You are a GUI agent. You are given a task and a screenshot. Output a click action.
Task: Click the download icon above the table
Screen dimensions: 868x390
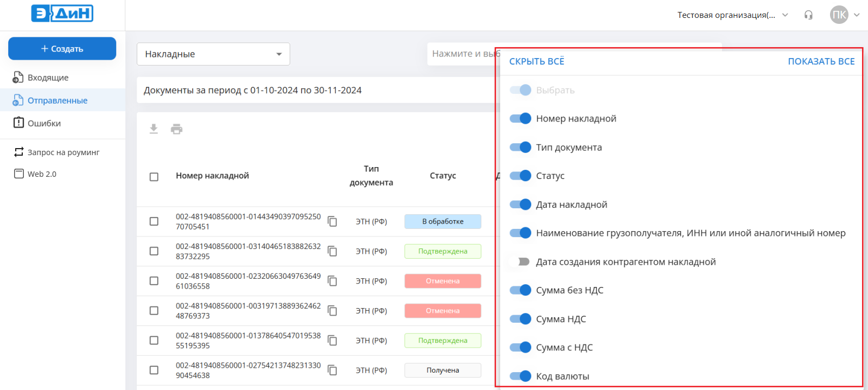[154, 129]
